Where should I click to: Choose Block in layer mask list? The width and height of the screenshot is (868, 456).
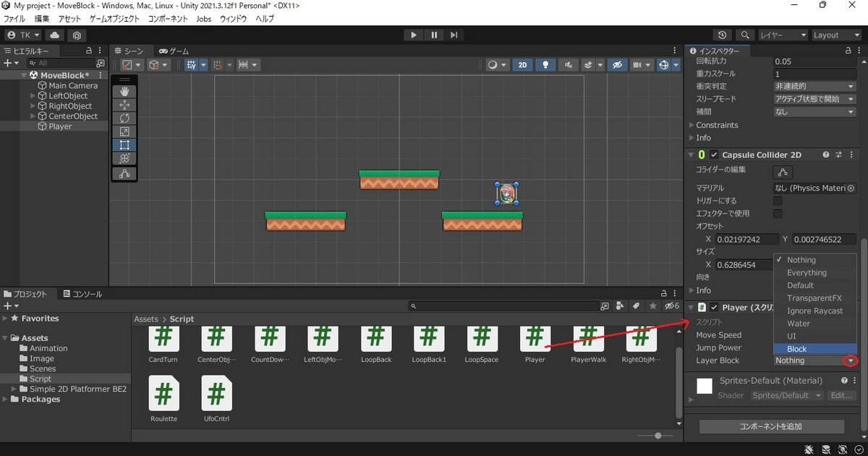click(815, 349)
